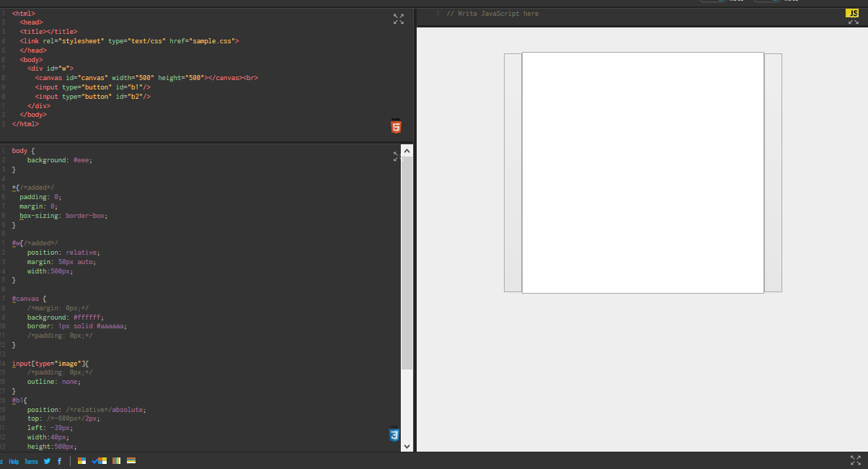
Task: Expand the JavaScript editor panel
Action: pyautogui.click(x=854, y=22)
